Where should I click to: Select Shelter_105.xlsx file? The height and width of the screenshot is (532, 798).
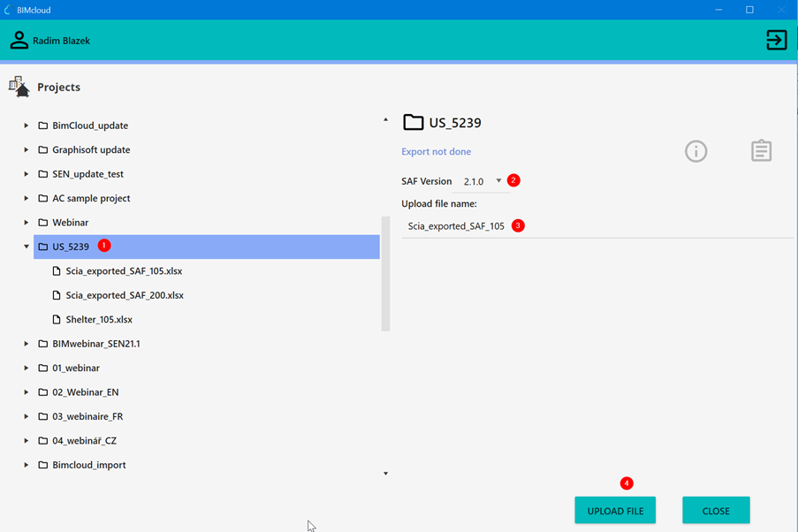coord(99,319)
